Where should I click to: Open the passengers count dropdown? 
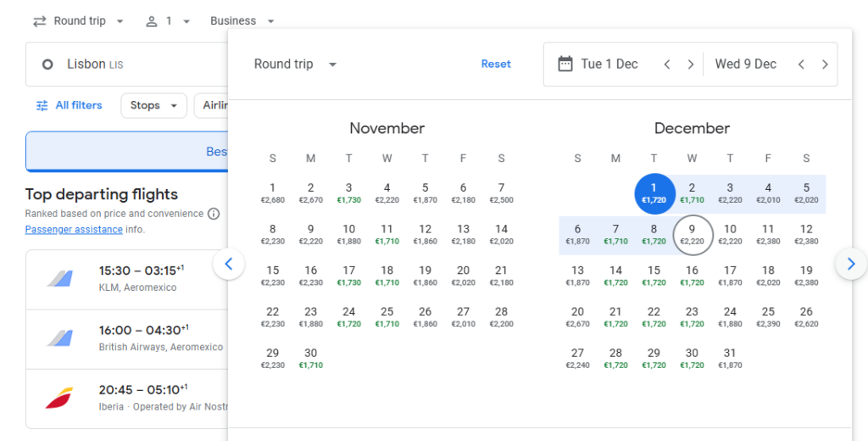tap(168, 21)
